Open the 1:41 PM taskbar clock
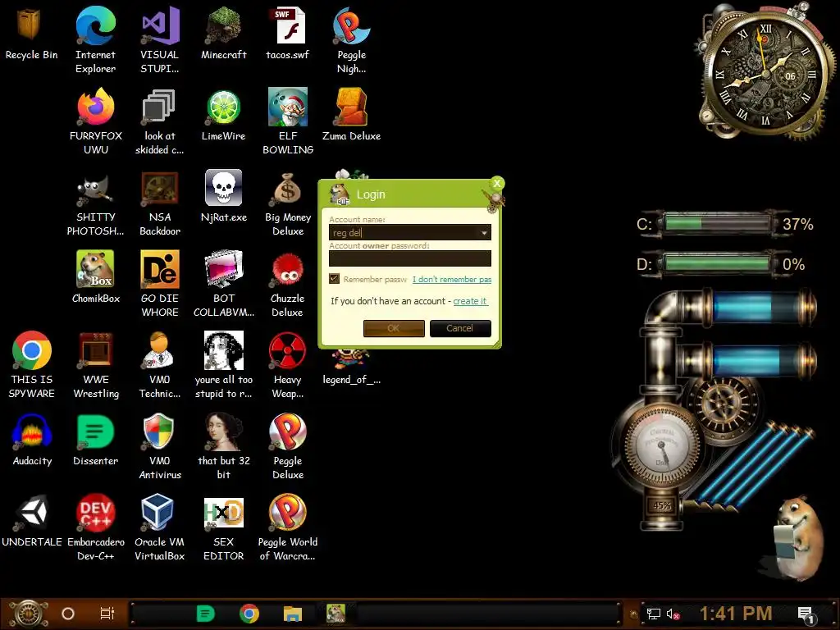This screenshot has width=840, height=630. (736, 614)
